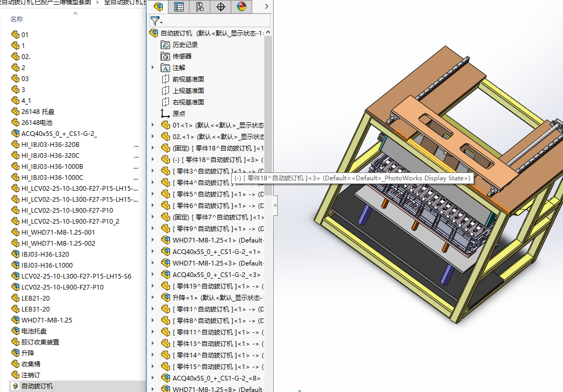Viewport: 563px width, 392px height.
Task: Select file 4_1 in the explorer list
Action: (21, 100)
